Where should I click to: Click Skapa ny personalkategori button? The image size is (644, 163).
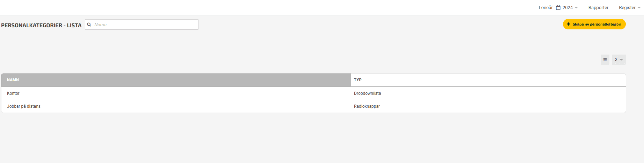pos(594,24)
